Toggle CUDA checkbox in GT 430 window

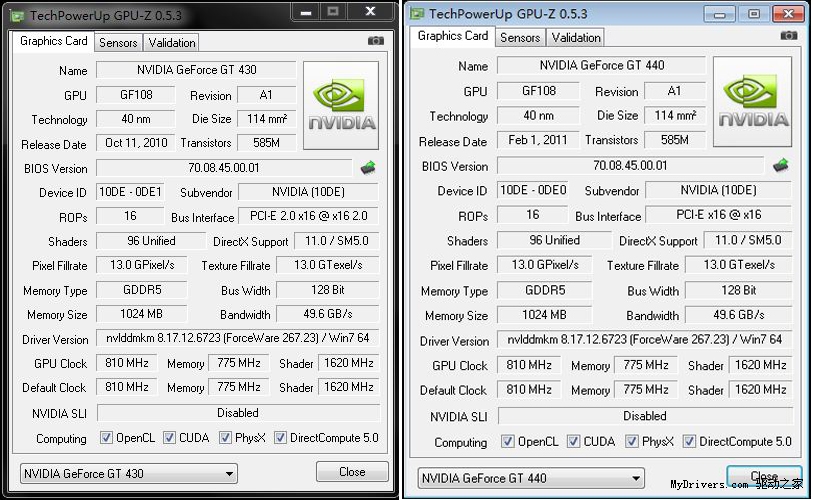(169, 438)
